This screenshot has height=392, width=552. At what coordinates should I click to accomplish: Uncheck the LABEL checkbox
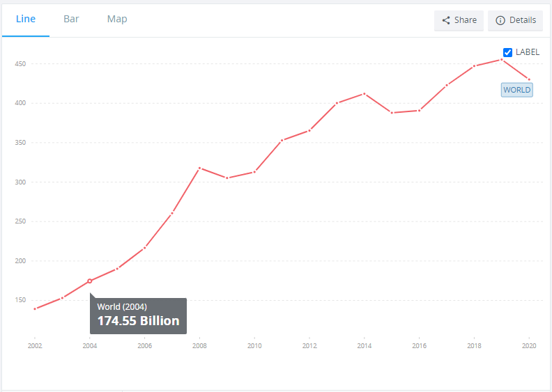(x=508, y=52)
